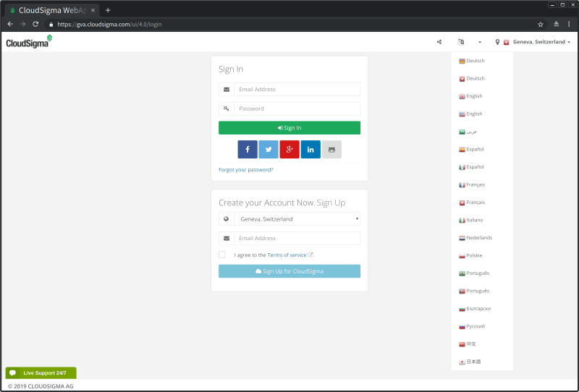
Task: Click the envelope icon beside sign-in email
Action: (x=227, y=90)
